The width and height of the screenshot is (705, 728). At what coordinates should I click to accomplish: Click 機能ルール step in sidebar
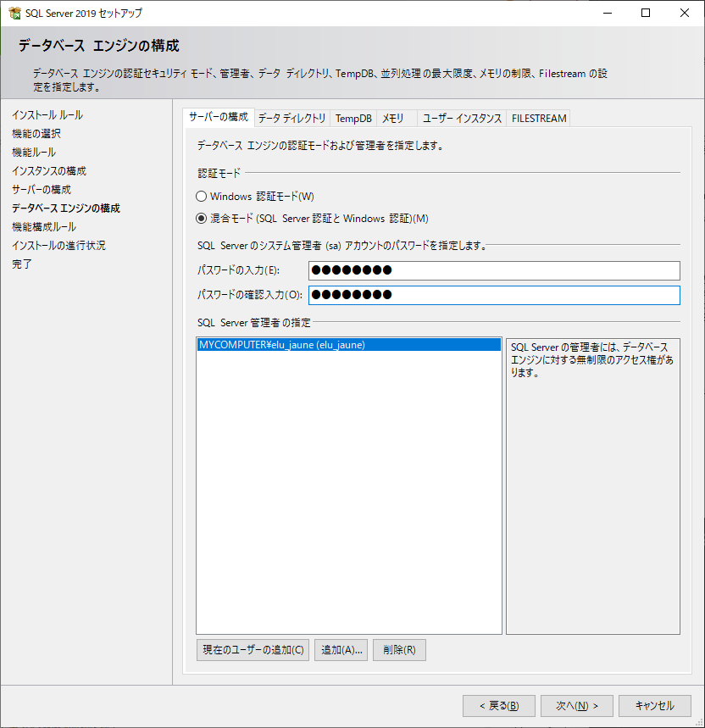(x=34, y=153)
